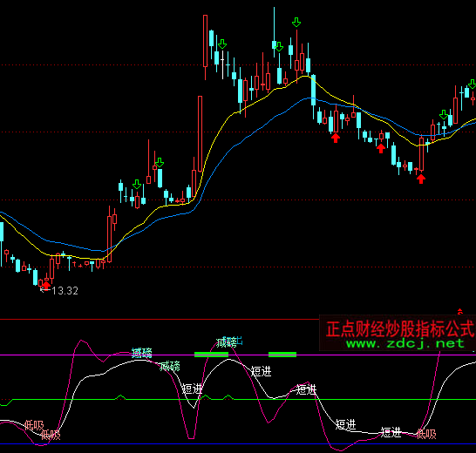The width and height of the screenshot is (476, 453).
Task: Click the leftmost 低吸 label
Action: tap(34, 425)
